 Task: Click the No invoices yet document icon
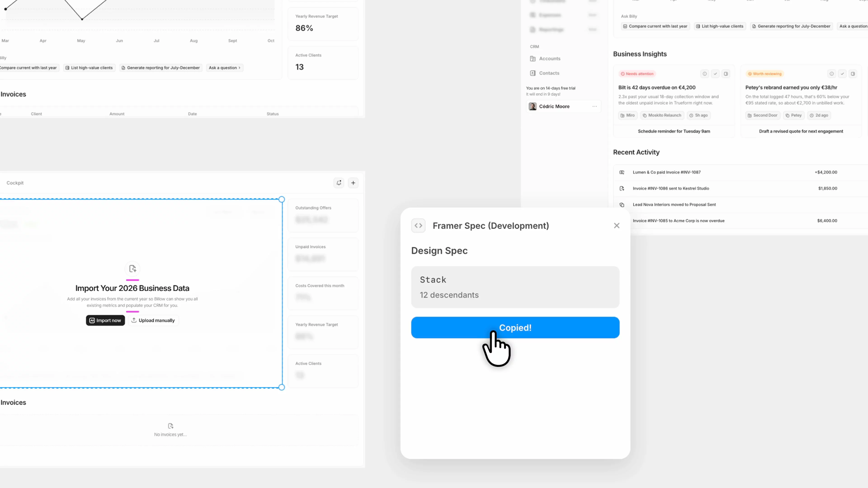(x=170, y=426)
